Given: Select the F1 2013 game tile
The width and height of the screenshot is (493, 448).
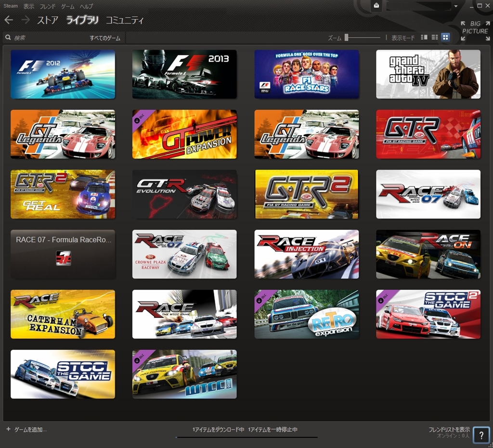Looking at the screenshot, I should click(x=184, y=74).
